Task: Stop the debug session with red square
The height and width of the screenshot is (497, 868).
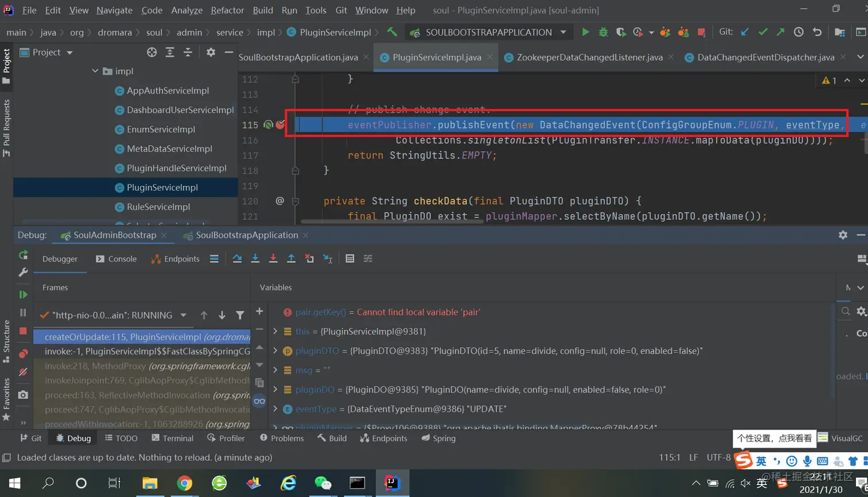Action: click(23, 331)
